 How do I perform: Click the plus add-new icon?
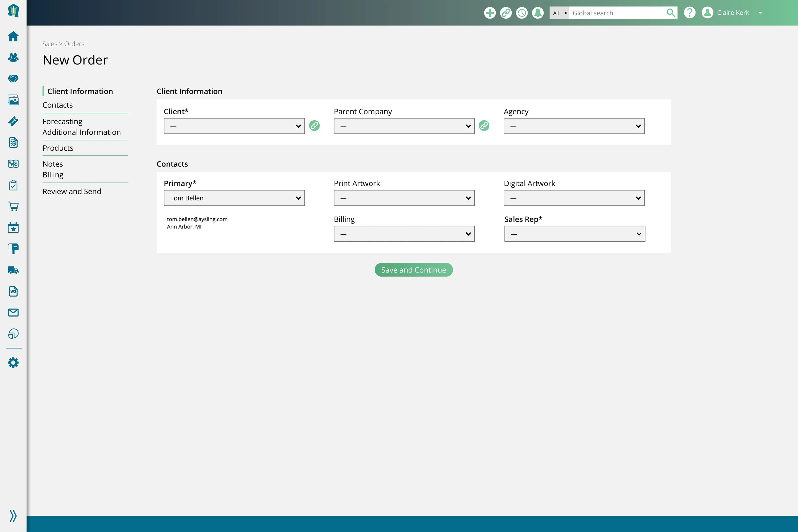[x=490, y=13]
